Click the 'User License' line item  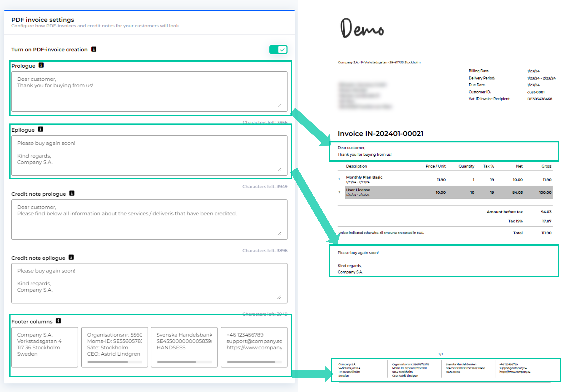pyautogui.click(x=358, y=190)
